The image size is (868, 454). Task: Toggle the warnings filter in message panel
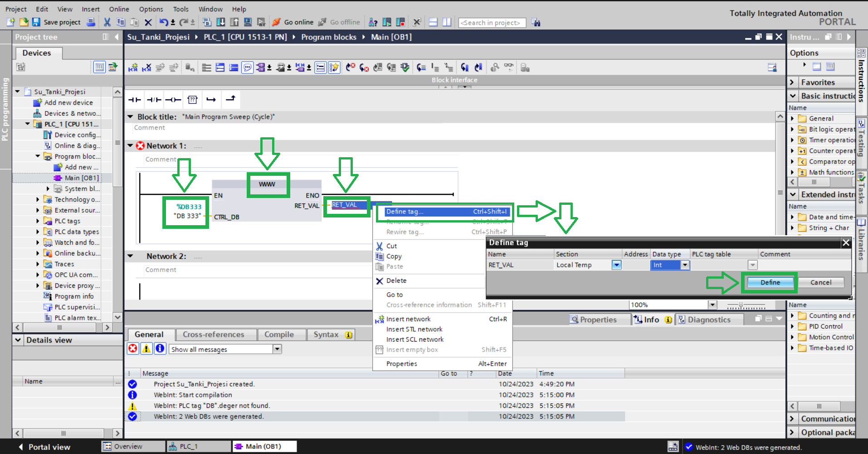pos(146,348)
